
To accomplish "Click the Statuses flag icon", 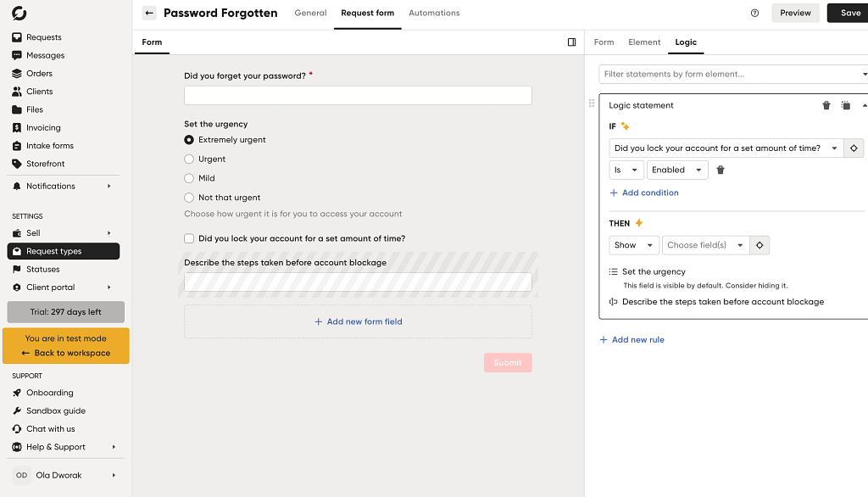I will coord(17,269).
